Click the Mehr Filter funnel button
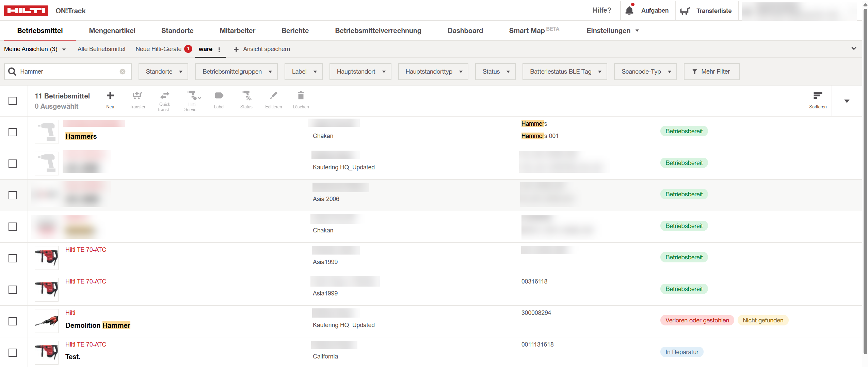The width and height of the screenshot is (868, 367). 712,72
